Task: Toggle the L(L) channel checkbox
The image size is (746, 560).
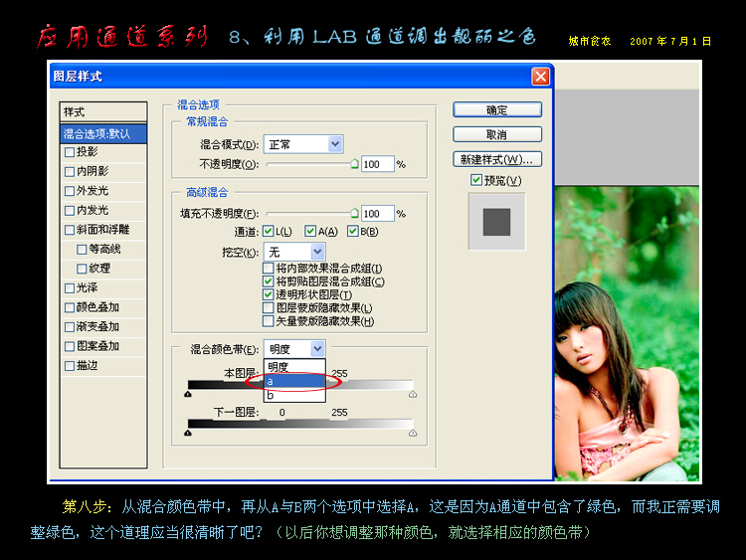Action: click(268, 231)
